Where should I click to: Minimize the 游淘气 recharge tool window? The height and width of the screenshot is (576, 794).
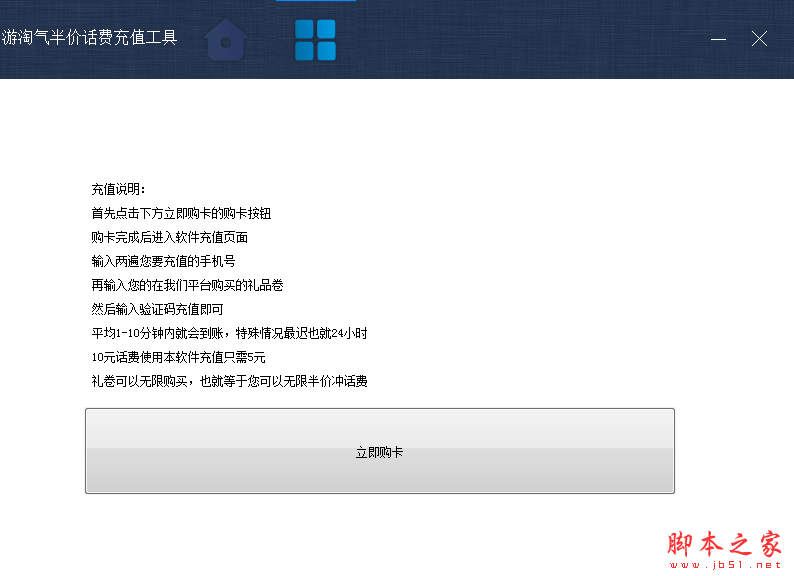click(718, 39)
